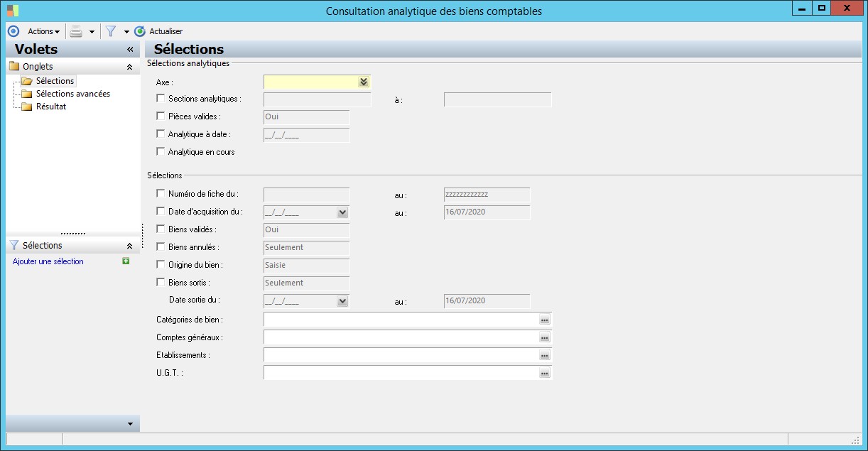Toggle the Biens annulés checkbox
Viewport: 868px width, 451px height.
[161, 247]
